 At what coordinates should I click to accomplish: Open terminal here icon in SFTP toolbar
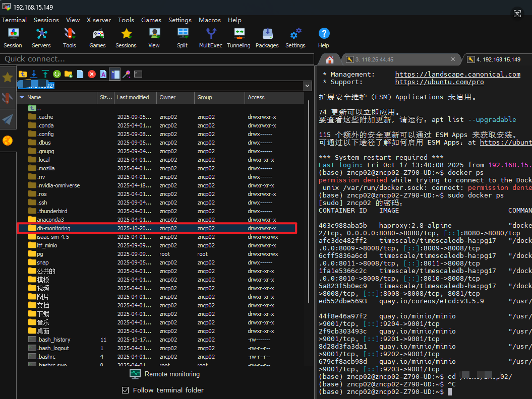pyautogui.click(x=138, y=74)
